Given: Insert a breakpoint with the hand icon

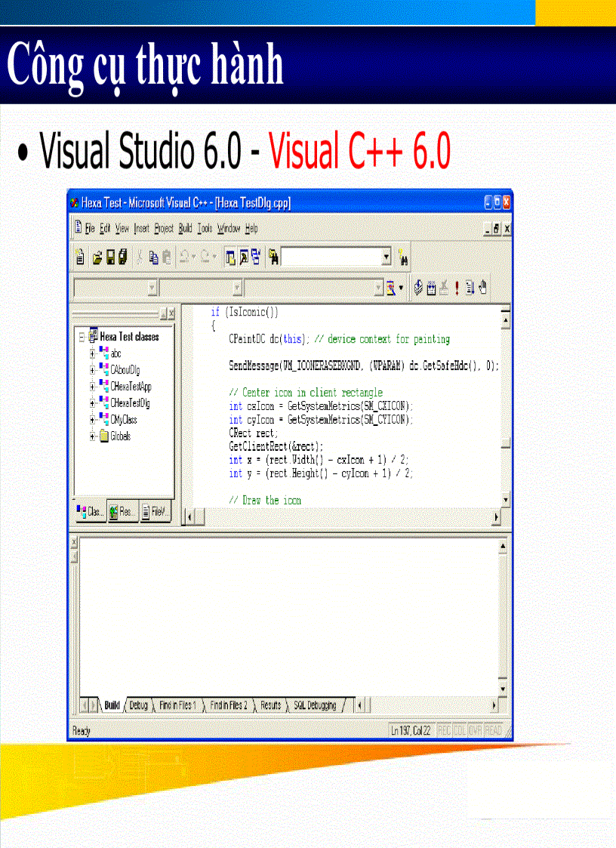Looking at the screenshot, I should (x=482, y=288).
